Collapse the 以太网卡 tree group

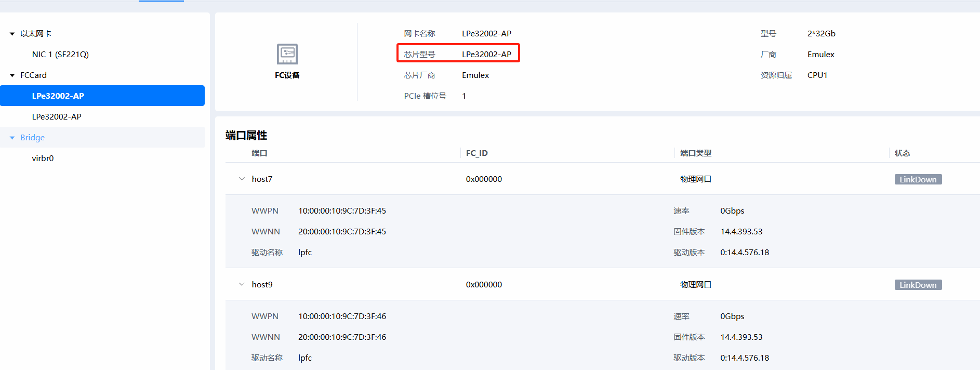tap(12, 34)
